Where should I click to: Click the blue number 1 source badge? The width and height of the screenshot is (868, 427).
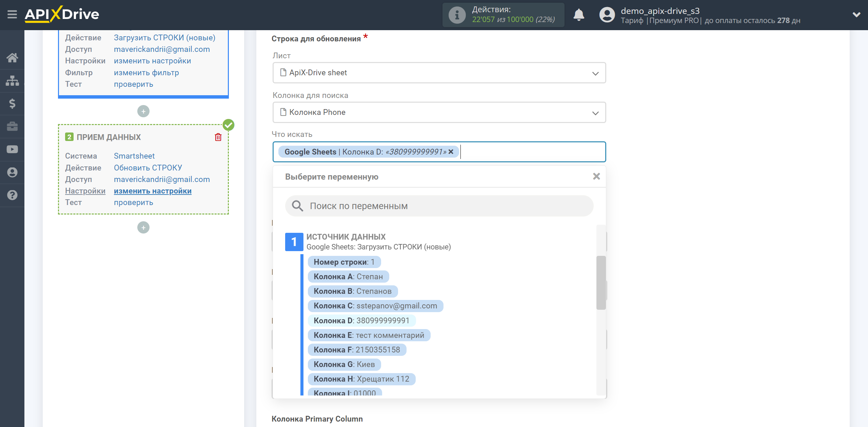294,242
